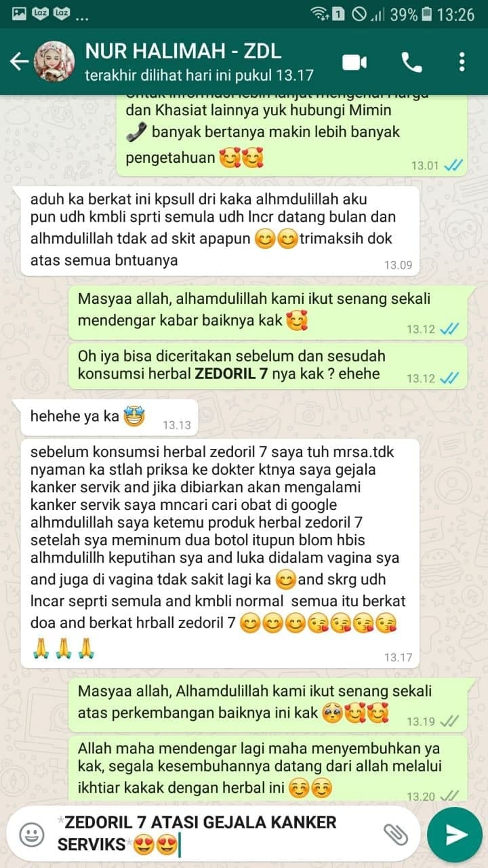This screenshot has width=488, height=868.
Task: Tap the paperclip attachment icon
Action: (395, 834)
